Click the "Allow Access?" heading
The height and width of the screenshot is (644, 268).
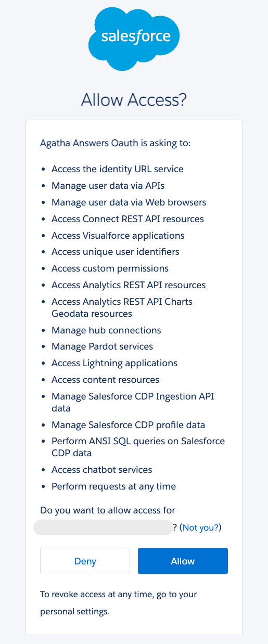click(134, 100)
